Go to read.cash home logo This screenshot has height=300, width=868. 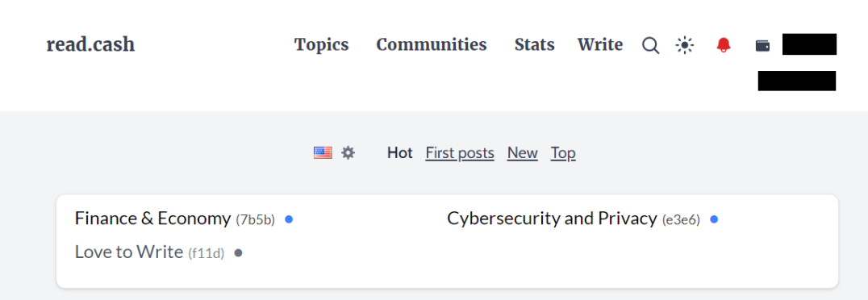click(x=90, y=44)
